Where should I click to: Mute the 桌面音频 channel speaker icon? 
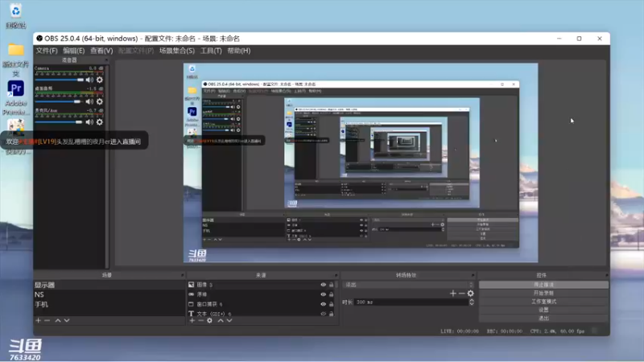pos(89,101)
